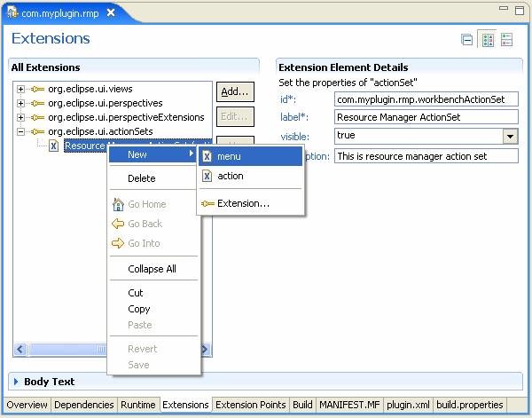Open the plugin.xml tab
This screenshot has width=532, height=418.
coord(408,405)
